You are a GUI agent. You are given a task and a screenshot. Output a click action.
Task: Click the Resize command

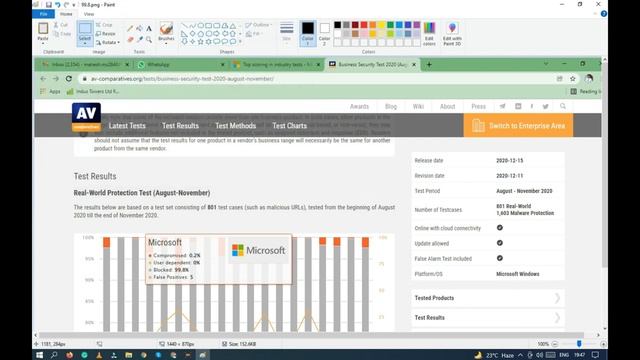click(106, 34)
